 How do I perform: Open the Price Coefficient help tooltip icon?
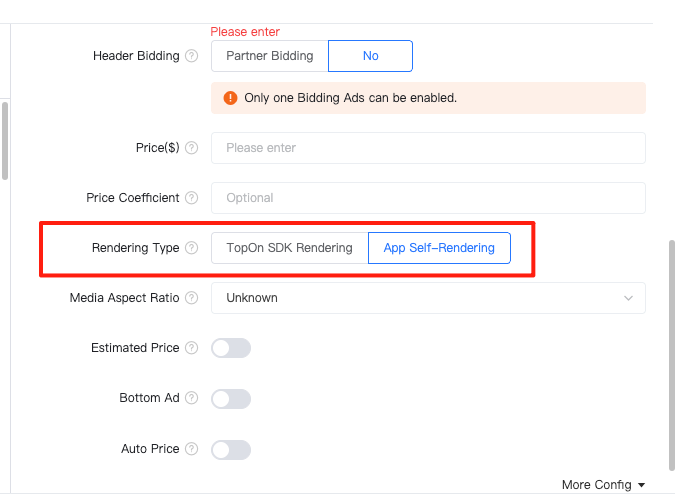pyautogui.click(x=192, y=198)
